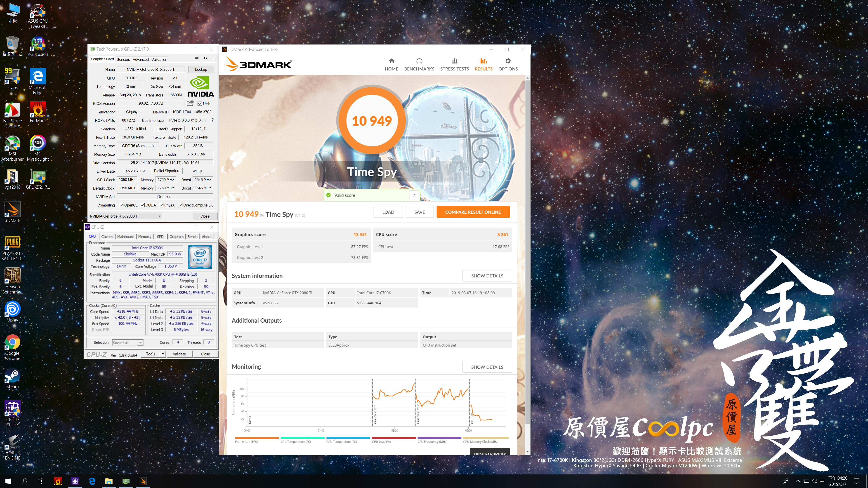Open the Socket #1 selection dropdown in CPU-Z
868x488 pixels.
[x=127, y=343]
